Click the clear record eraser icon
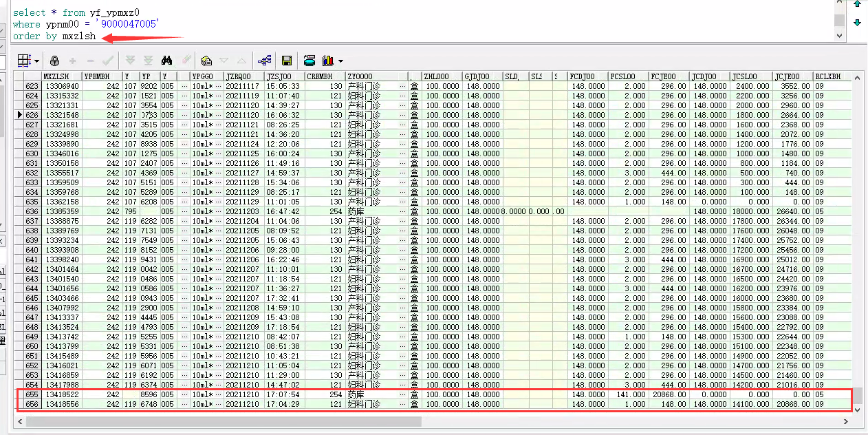Screen dimensions: 868x435 pos(185,61)
